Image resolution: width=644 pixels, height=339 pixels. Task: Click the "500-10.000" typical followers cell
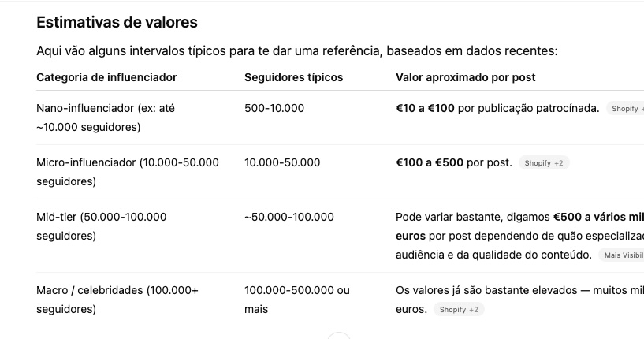coord(274,108)
